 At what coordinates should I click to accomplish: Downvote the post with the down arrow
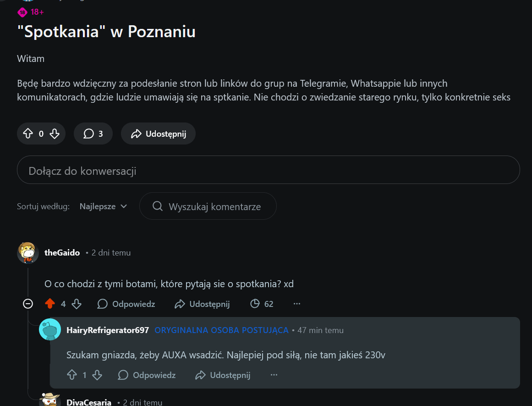click(x=55, y=133)
